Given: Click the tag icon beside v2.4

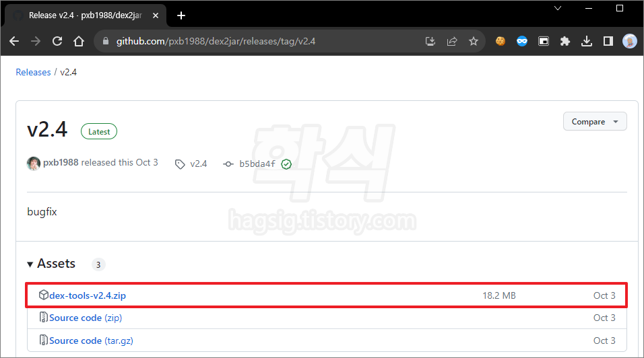Looking at the screenshot, I should click(x=180, y=164).
